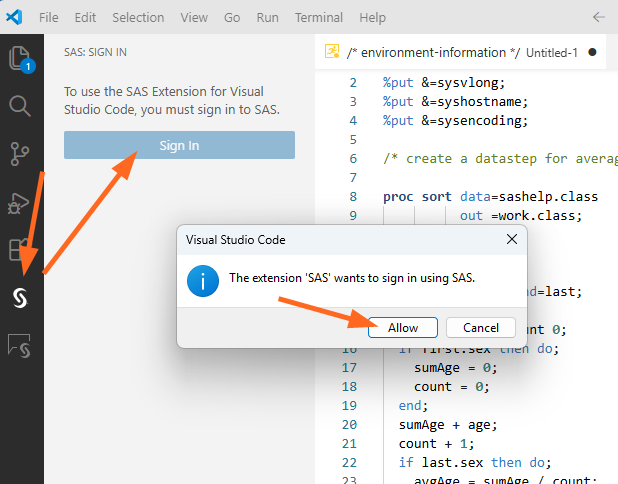Click the 'count = 0;' code line
Viewport: 618px width, 484px height.
452,387
